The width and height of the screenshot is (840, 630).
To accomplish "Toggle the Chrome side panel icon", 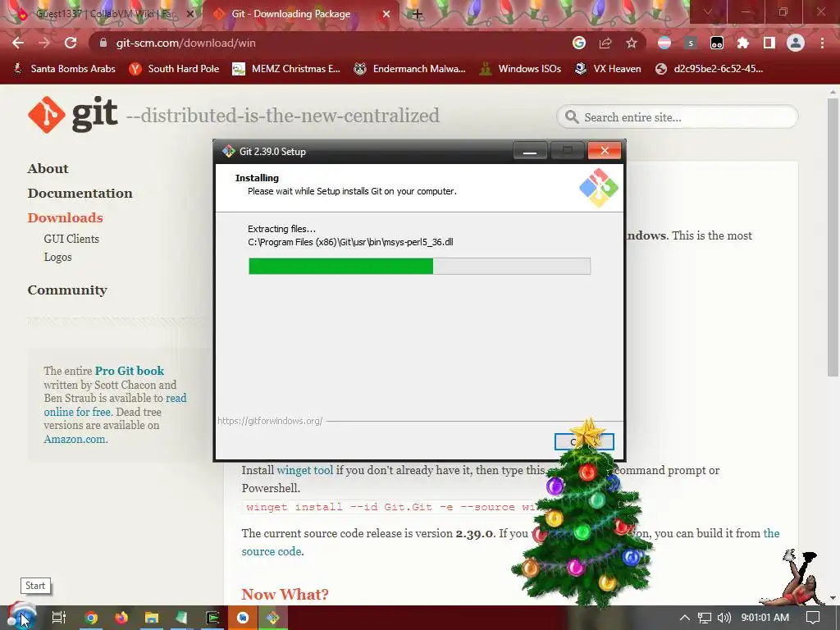I will pyautogui.click(x=769, y=43).
